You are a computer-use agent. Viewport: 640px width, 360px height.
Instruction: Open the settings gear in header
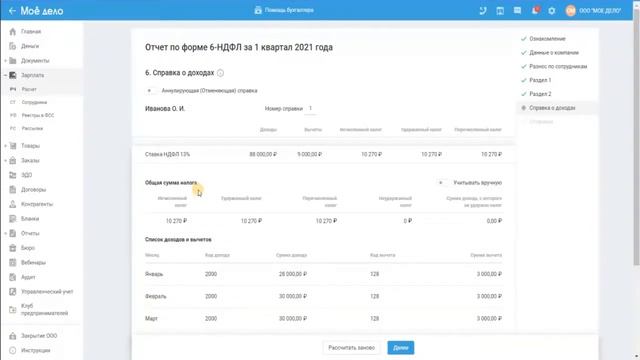coord(552,11)
